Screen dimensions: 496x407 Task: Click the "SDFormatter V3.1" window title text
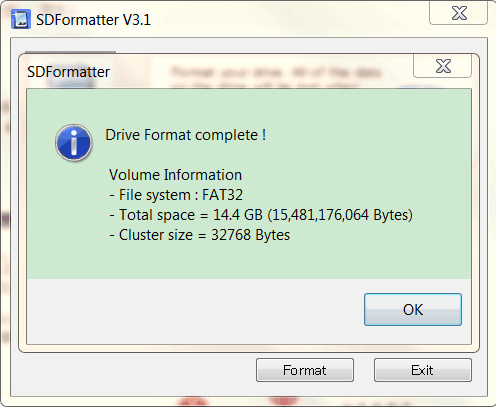[x=93, y=20]
